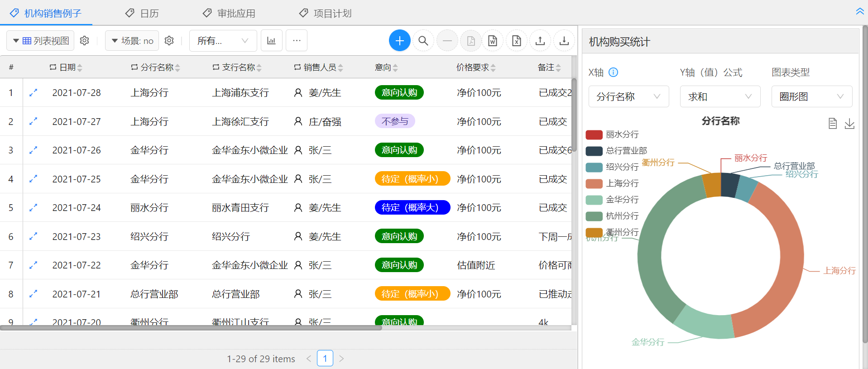Sort by 分行名称 column arrows

click(x=177, y=67)
